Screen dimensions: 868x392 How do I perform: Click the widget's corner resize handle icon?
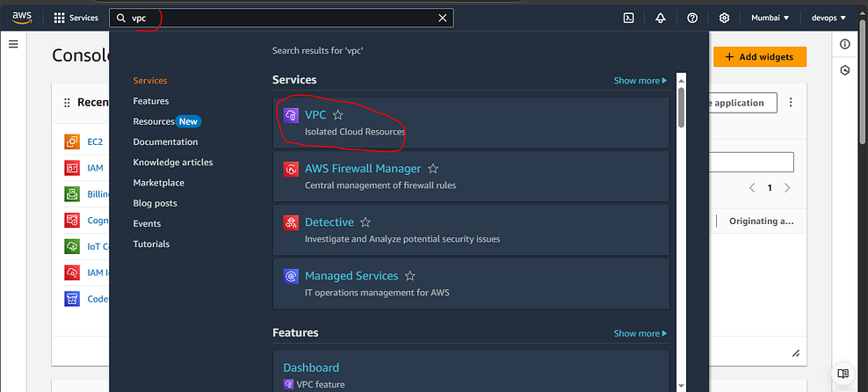pyautogui.click(x=796, y=353)
